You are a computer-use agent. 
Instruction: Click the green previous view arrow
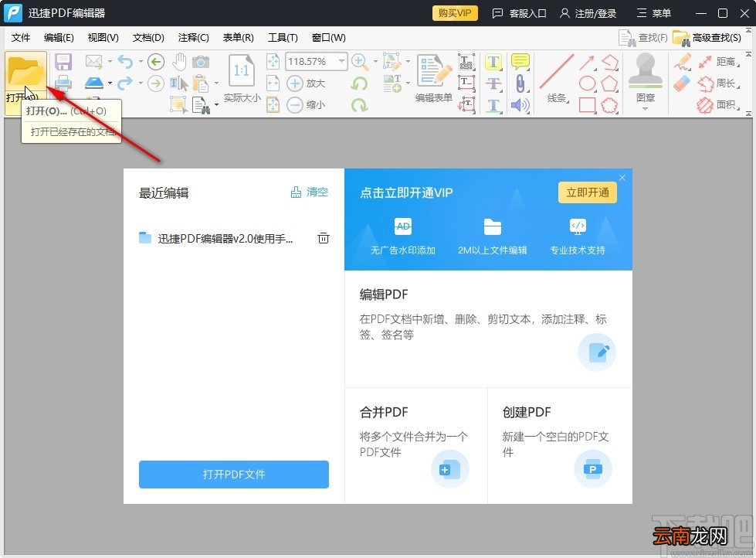156,62
